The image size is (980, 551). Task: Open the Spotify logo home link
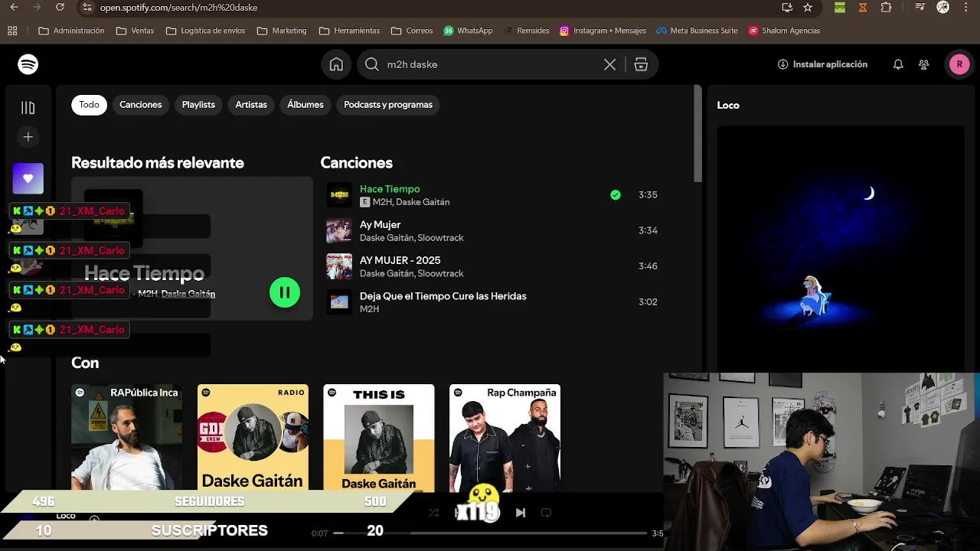pyautogui.click(x=28, y=64)
